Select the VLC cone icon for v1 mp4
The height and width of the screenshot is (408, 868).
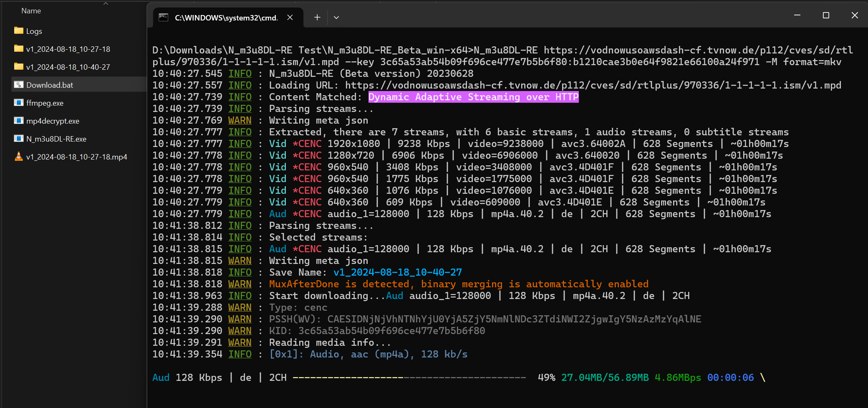click(18, 157)
